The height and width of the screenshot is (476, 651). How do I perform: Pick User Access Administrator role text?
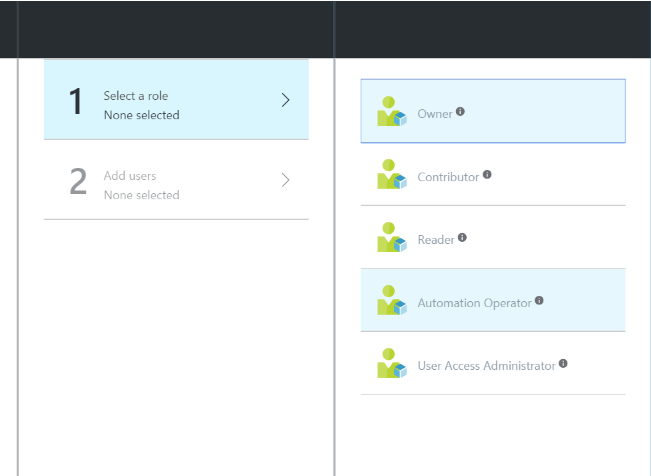click(x=486, y=366)
